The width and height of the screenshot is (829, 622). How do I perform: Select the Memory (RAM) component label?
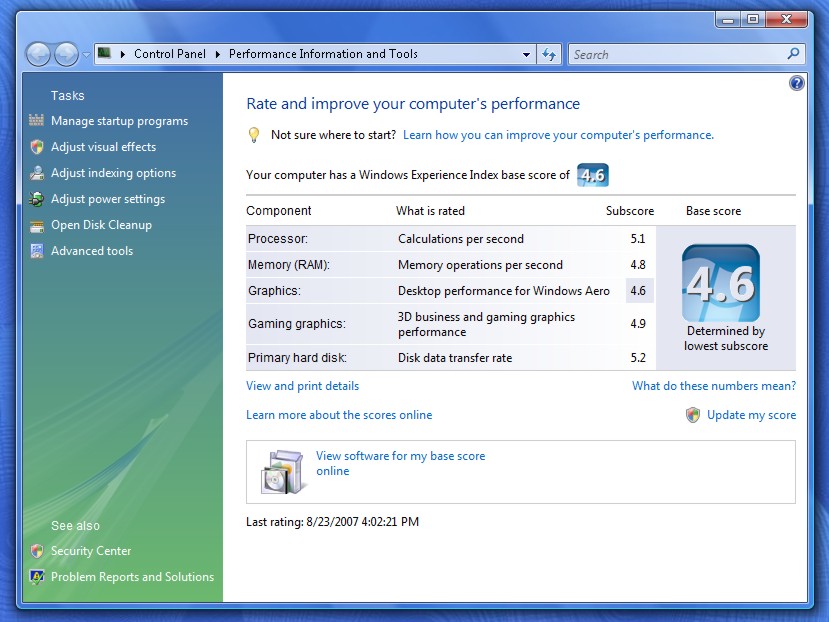(289, 265)
